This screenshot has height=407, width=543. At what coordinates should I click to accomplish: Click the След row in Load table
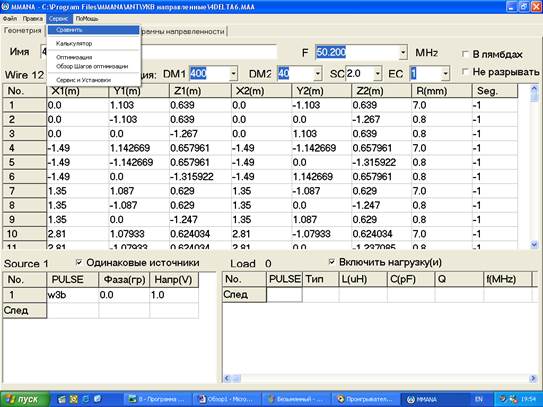(244, 295)
